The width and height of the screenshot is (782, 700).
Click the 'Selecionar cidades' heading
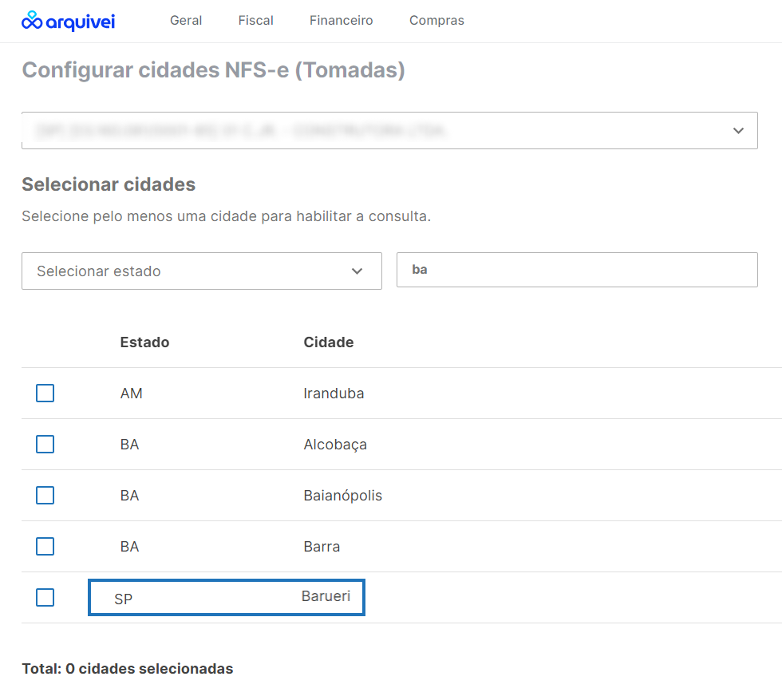(x=109, y=184)
